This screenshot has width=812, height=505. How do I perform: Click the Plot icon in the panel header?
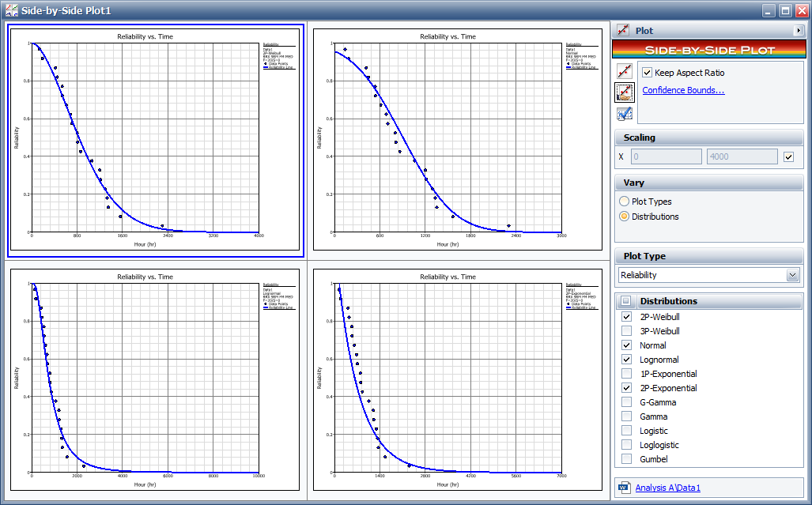[623, 30]
